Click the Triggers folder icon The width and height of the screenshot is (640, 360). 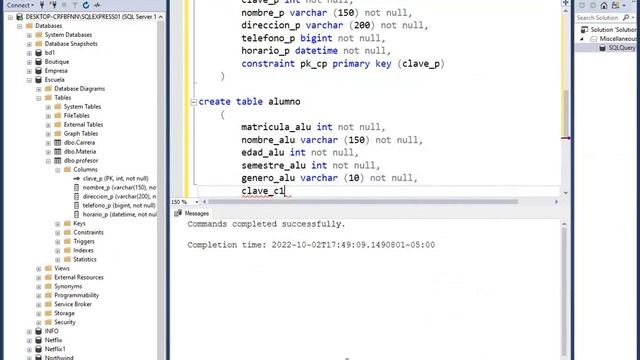coord(67,241)
